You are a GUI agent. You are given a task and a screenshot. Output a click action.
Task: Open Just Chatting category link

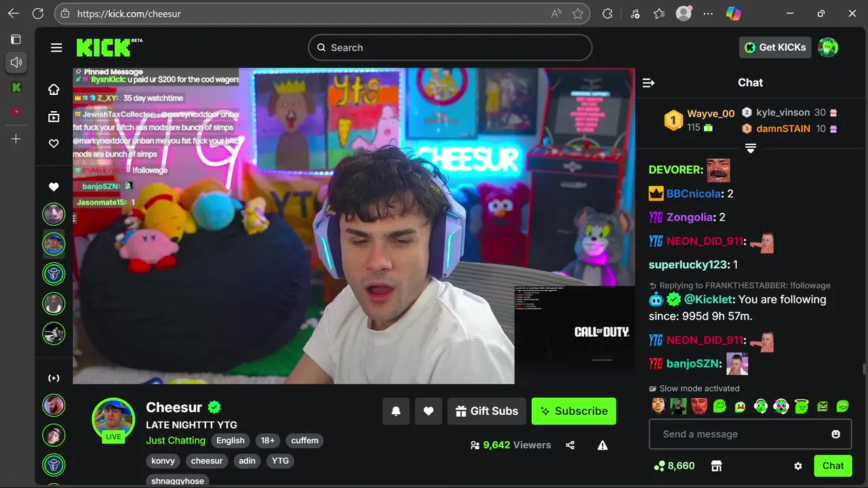pyautogui.click(x=176, y=441)
